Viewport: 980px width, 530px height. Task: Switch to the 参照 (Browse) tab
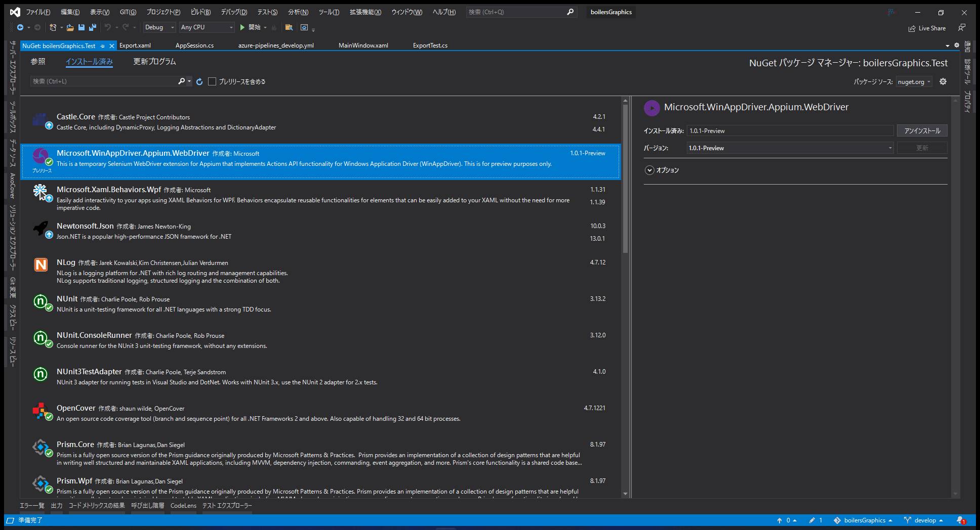pyautogui.click(x=38, y=62)
